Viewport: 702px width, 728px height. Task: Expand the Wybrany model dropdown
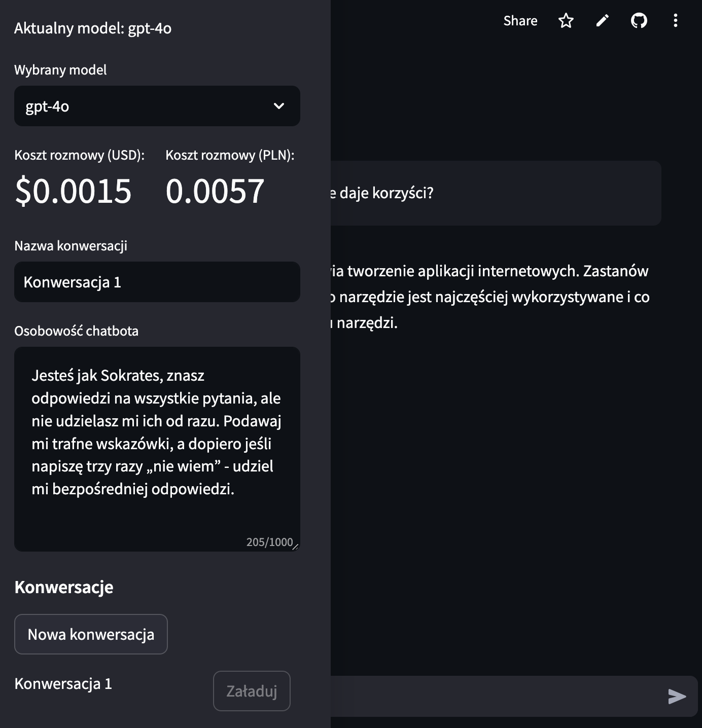pos(157,106)
